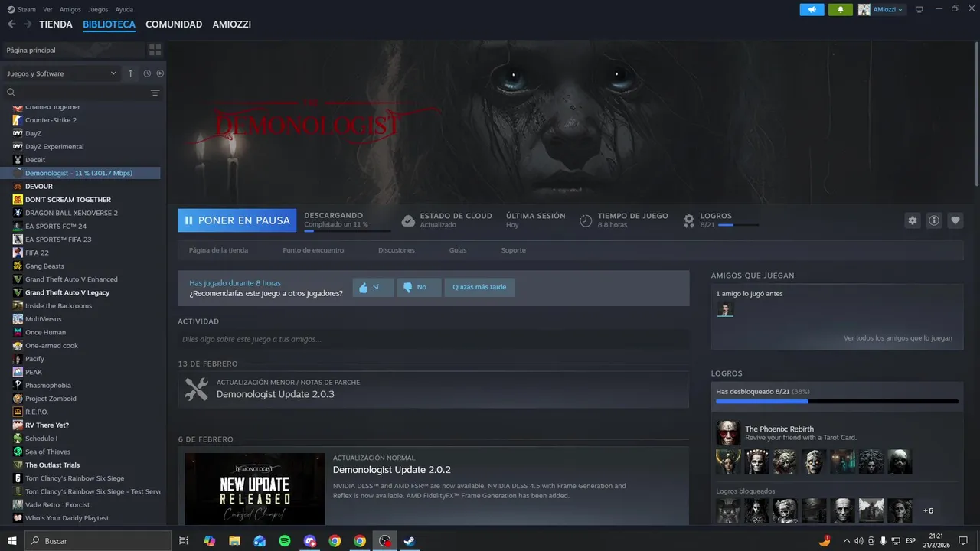
Task: Open AMIOZZI profile section
Action: click(232, 24)
